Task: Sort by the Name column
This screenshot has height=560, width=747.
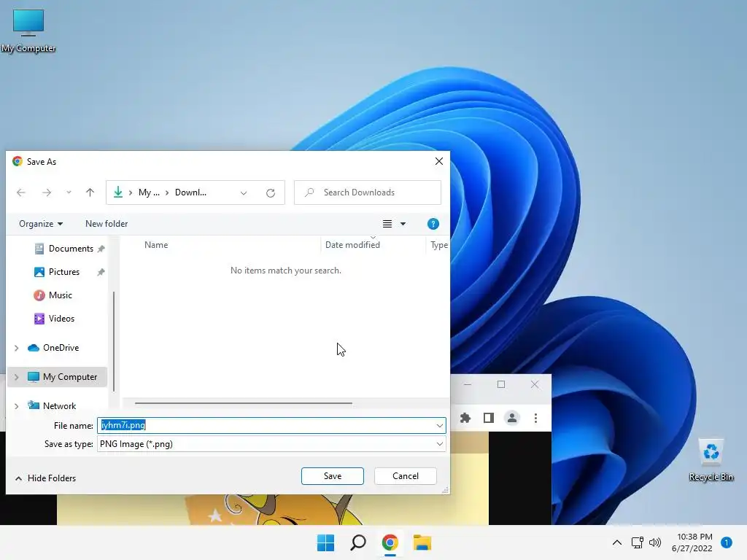Action: point(156,245)
